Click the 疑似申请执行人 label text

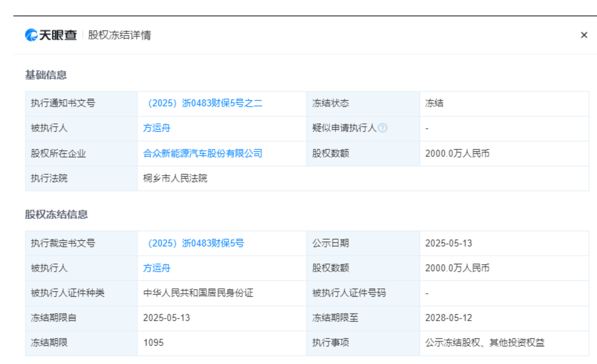pyautogui.click(x=345, y=128)
